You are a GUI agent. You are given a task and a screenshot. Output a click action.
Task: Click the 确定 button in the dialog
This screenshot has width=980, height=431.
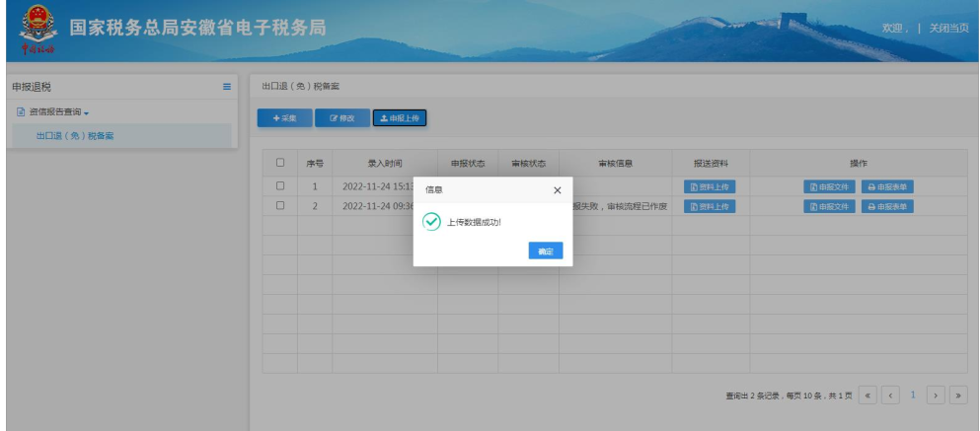[545, 251]
